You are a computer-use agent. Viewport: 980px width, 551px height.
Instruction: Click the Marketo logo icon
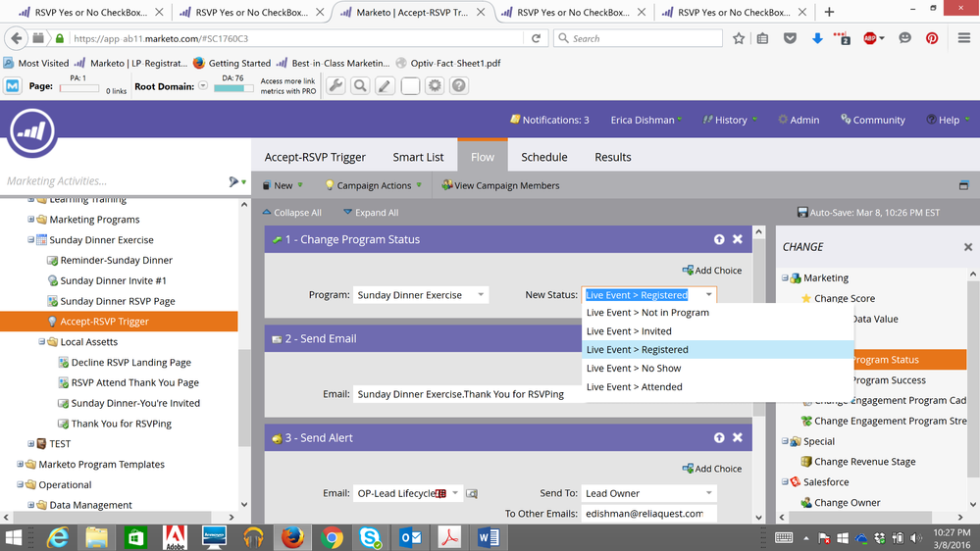(31, 131)
